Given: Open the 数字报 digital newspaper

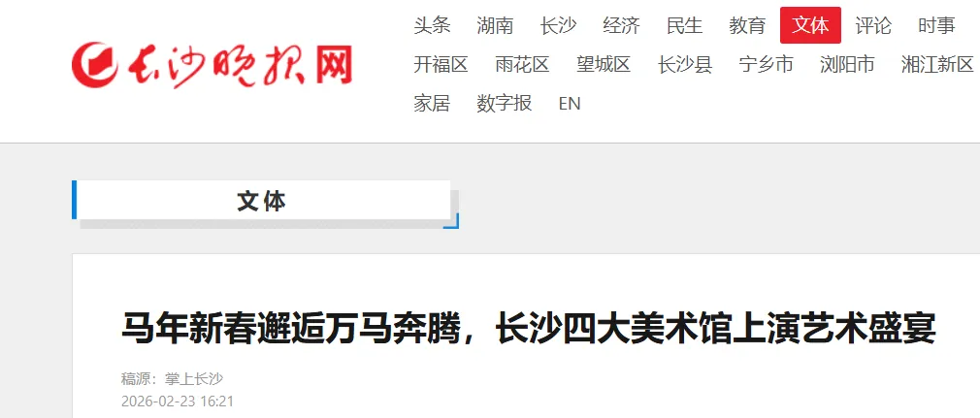Looking at the screenshot, I should [x=505, y=103].
